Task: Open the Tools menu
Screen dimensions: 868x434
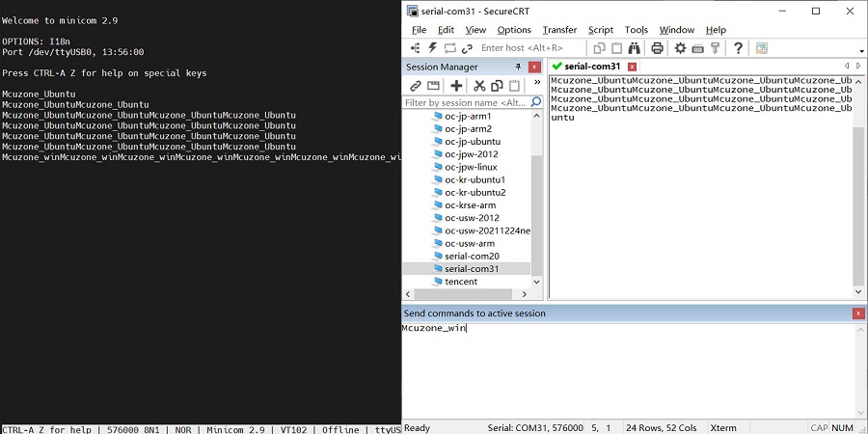Action: pos(637,30)
